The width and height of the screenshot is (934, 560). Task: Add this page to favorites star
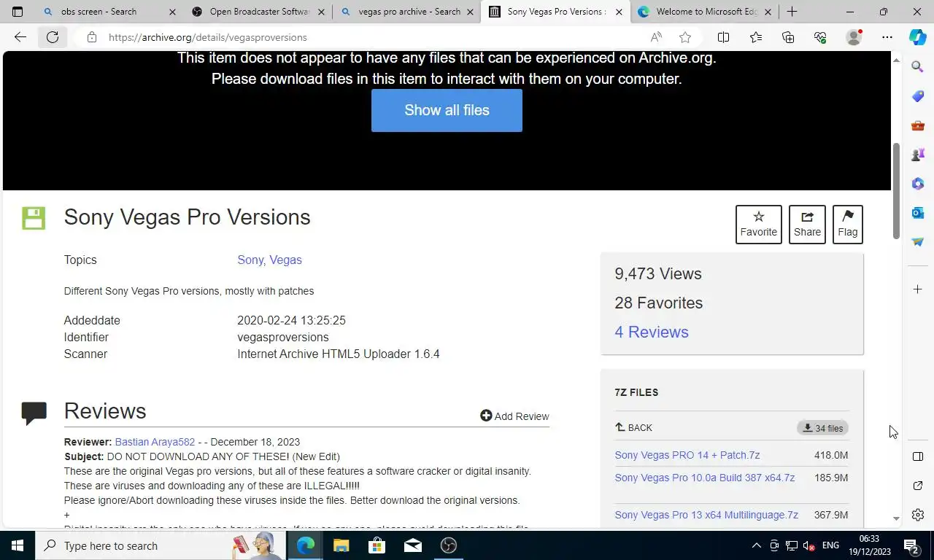coord(685,37)
